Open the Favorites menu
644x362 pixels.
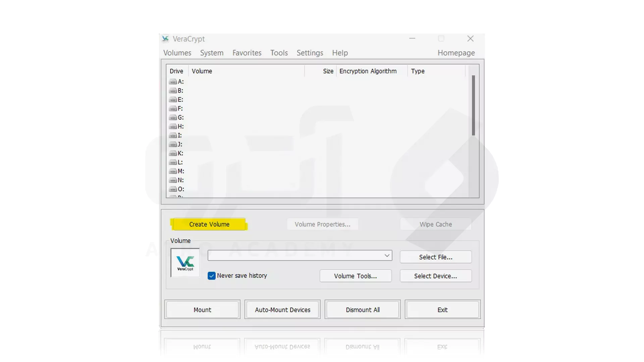247,53
